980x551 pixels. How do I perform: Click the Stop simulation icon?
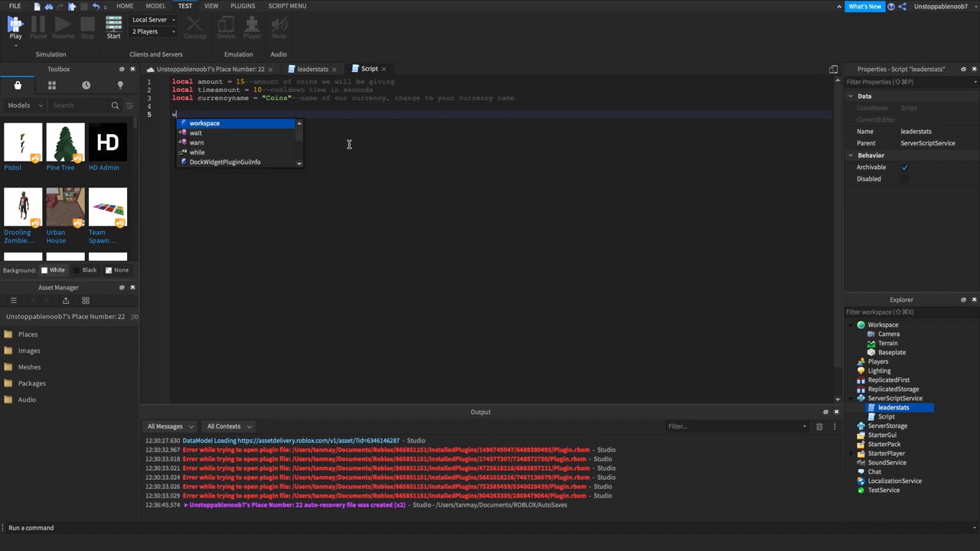coord(87,25)
